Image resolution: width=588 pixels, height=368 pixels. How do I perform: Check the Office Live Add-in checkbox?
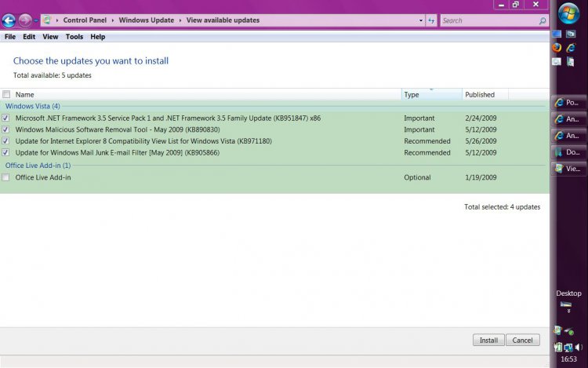[5, 177]
